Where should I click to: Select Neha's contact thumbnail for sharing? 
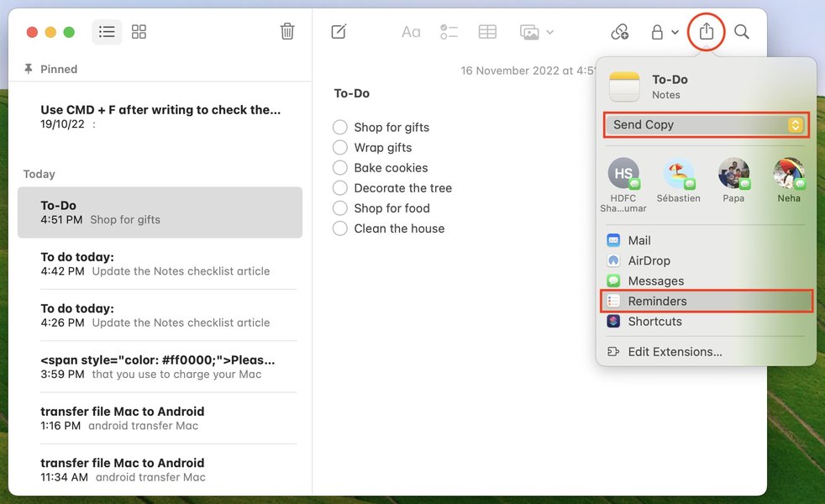tap(788, 174)
